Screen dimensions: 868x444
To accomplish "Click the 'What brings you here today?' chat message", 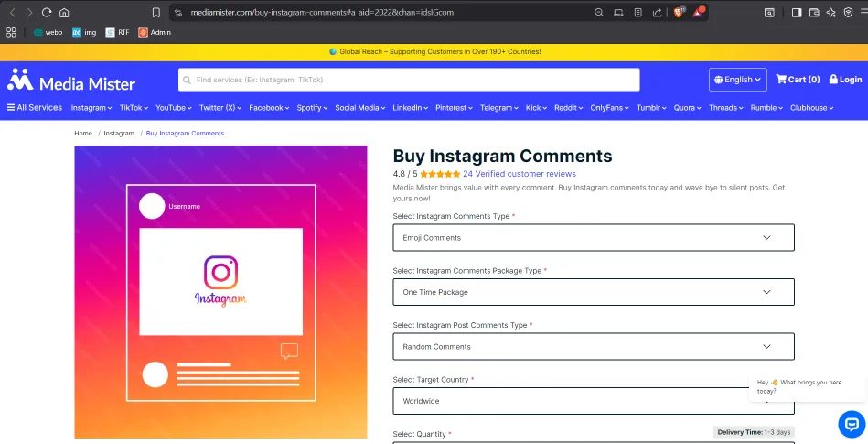I will coord(807,386).
